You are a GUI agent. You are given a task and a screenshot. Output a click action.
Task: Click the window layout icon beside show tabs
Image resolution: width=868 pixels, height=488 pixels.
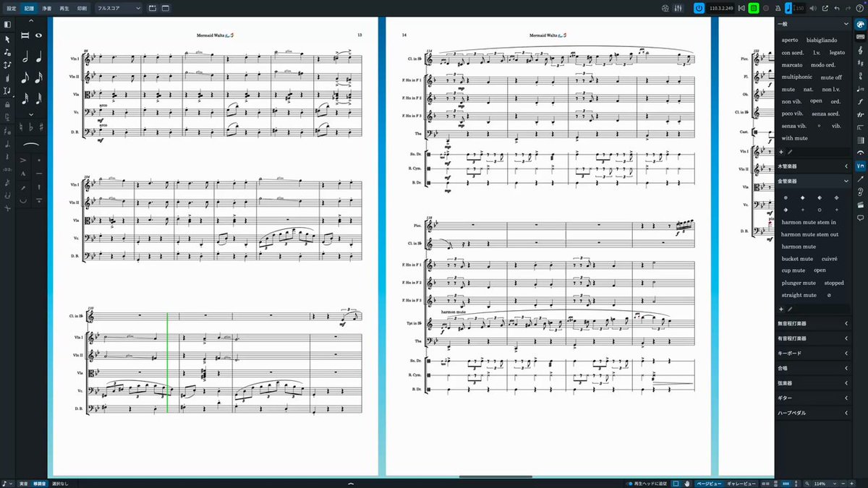point(165,8)
